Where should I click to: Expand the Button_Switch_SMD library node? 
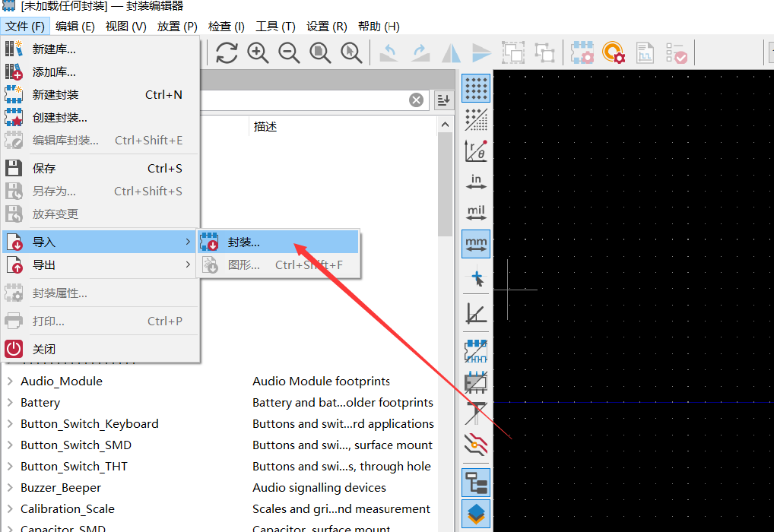coord(11,445)
